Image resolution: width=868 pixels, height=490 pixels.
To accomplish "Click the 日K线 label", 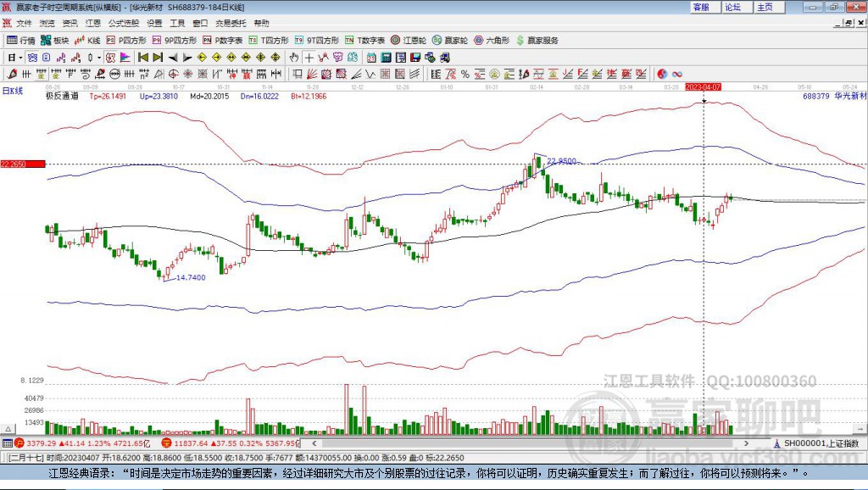I will tap(13, 92).
